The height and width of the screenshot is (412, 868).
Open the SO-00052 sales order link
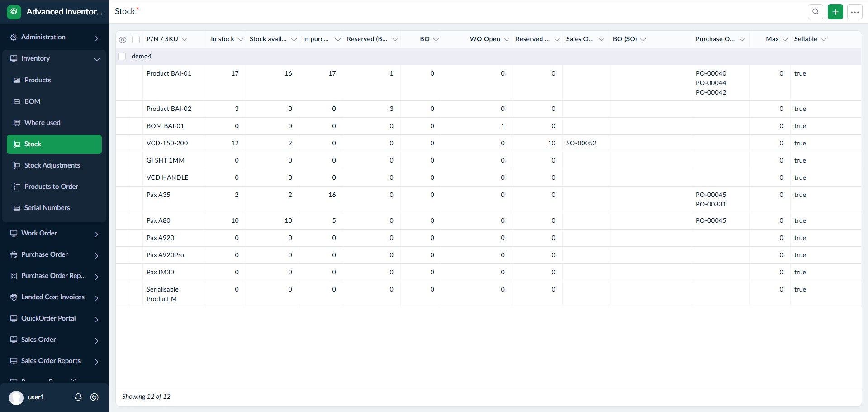click(581, 143)
